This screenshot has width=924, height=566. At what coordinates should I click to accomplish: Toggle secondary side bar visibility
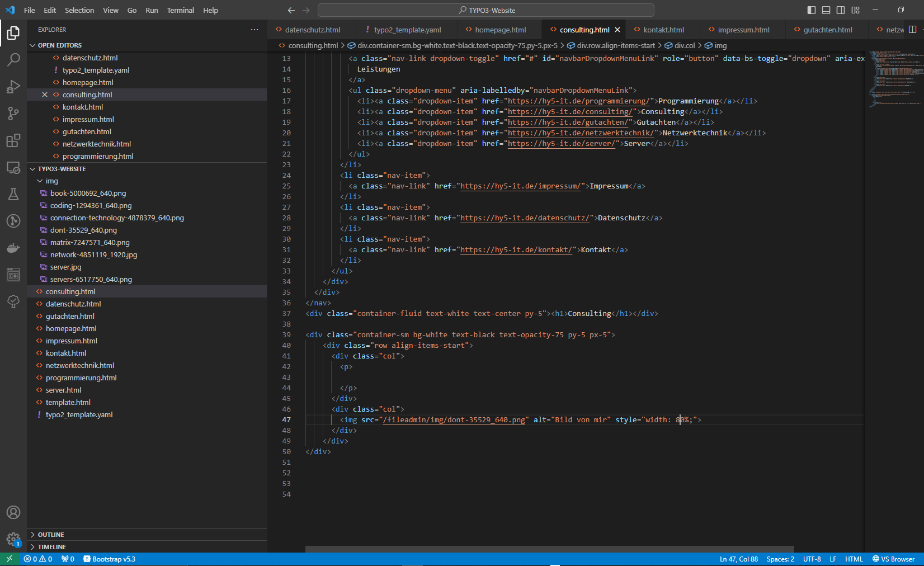click(841, 10)
